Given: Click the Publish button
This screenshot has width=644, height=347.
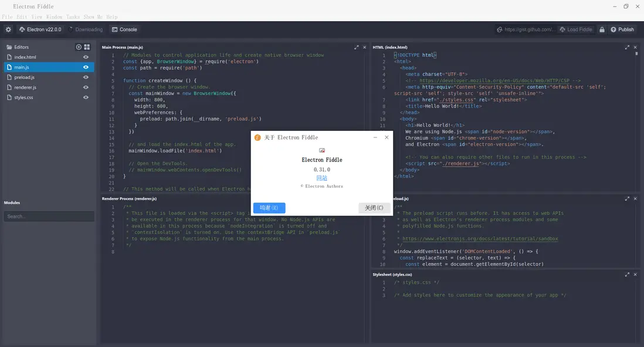Looking at the screenshot, I should (x=622, y=29).
